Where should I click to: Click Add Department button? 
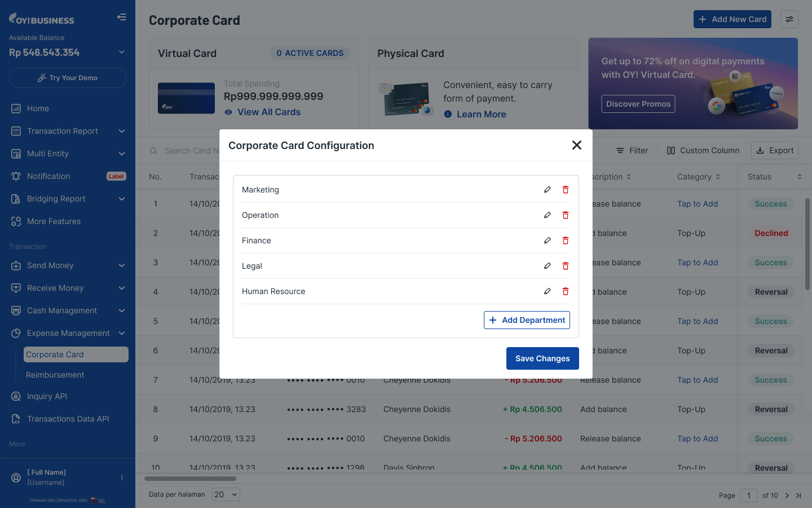pos(527,320)
